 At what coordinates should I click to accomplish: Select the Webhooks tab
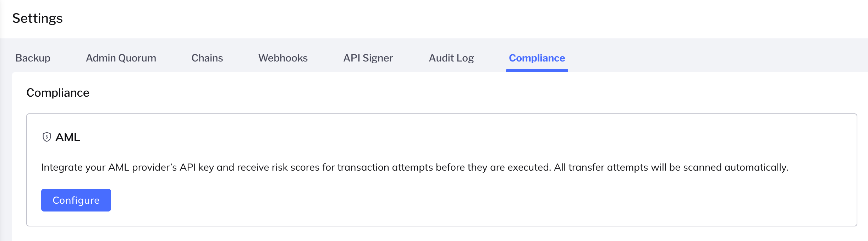point(283,58)
